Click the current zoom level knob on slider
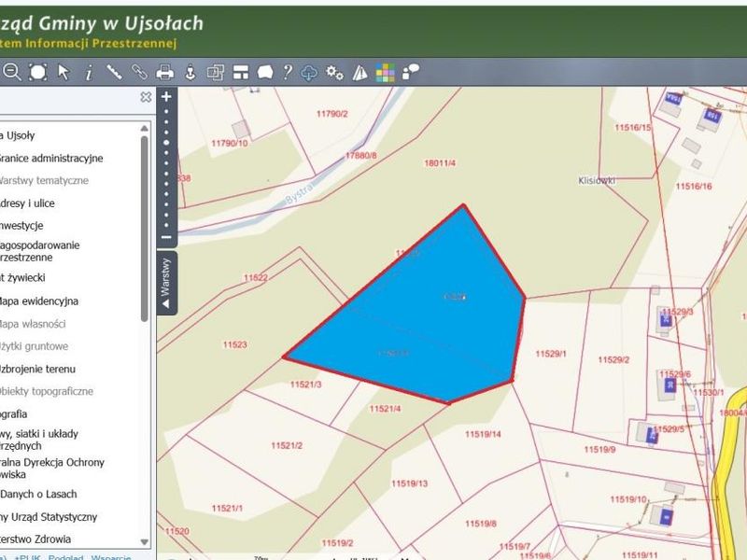This screenshot has width=747, height=560. [166, 143]
